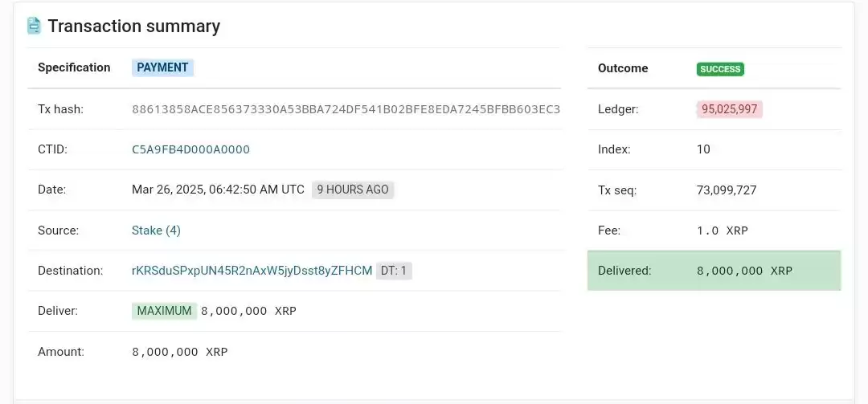Image resolution: width=868 pixels, height=404 pixels.
Task: Click the Delivered 8,000,000 XRP row
Action: click(714, 271)
